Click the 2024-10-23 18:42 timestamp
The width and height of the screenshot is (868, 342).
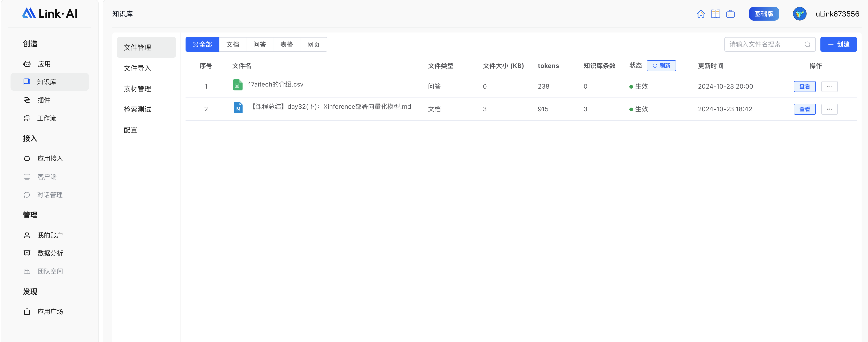pyautogui.click(x=725, y=109)
